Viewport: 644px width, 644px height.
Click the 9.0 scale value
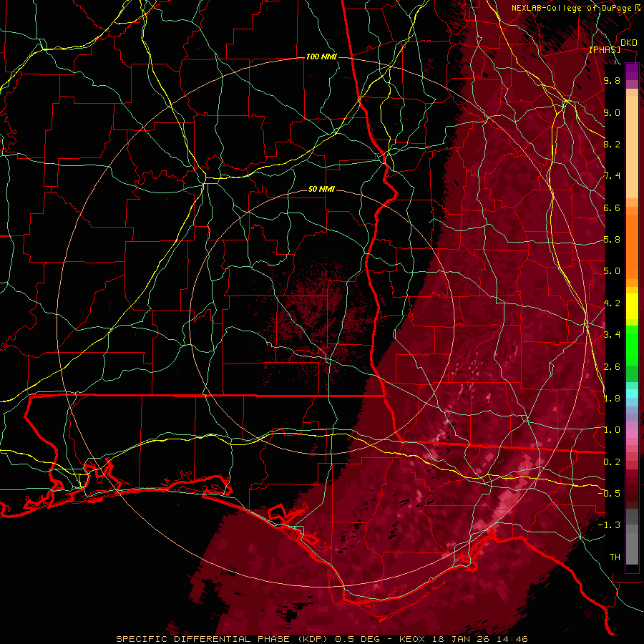(x=612, y=112)
